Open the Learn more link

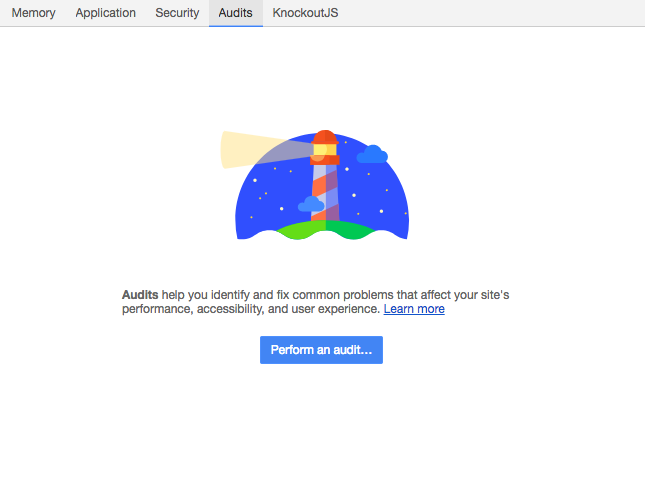414,309
